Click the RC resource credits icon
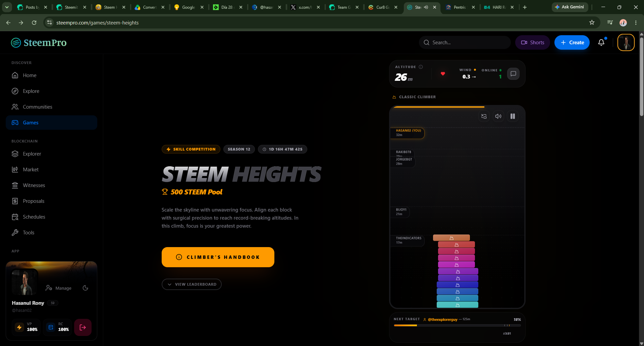The height and width of the screenshot is (346, 644). (x=51, y=328)
